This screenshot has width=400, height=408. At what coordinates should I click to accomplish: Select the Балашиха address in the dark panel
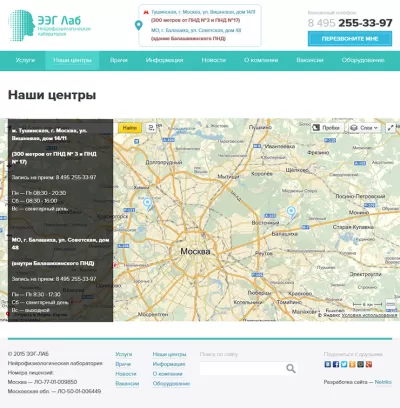(x=60, y=244)
